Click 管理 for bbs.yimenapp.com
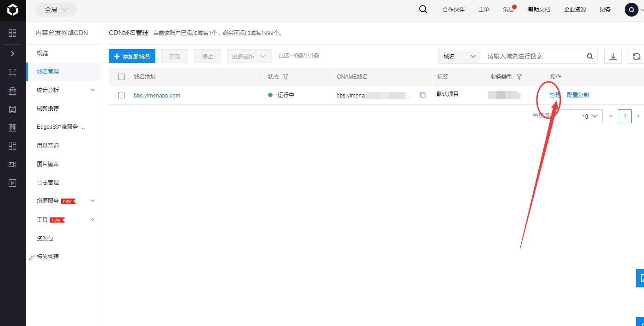The height and width of the screenshot is (326, 644). pos(555,95)
